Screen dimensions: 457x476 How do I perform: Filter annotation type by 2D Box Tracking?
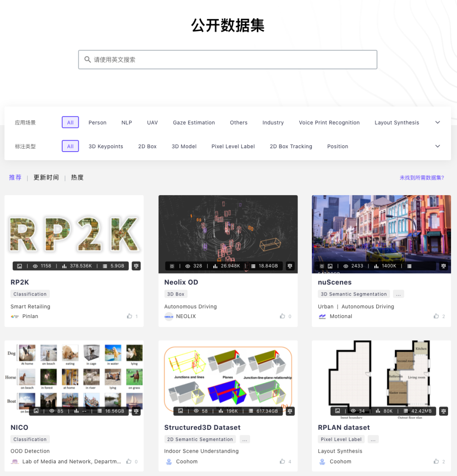click(x=291, y=146)
